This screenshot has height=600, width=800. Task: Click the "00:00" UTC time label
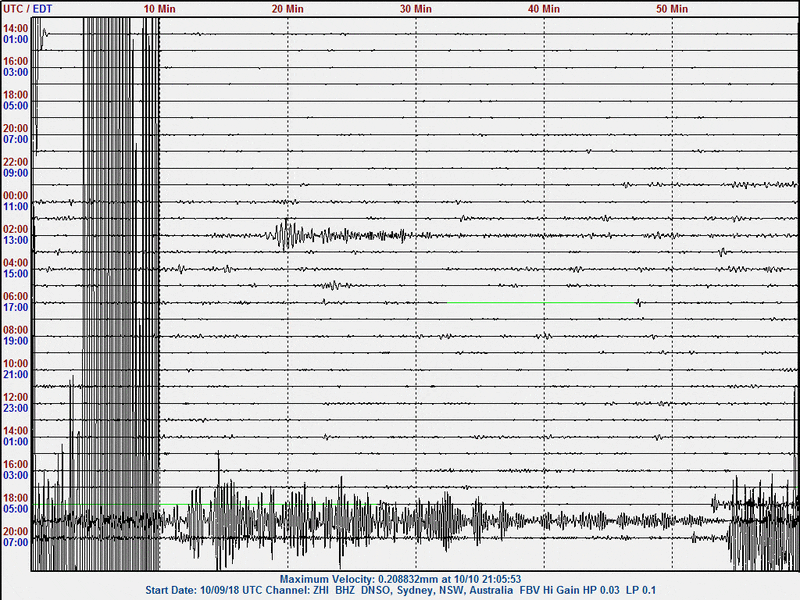point(15,196)
